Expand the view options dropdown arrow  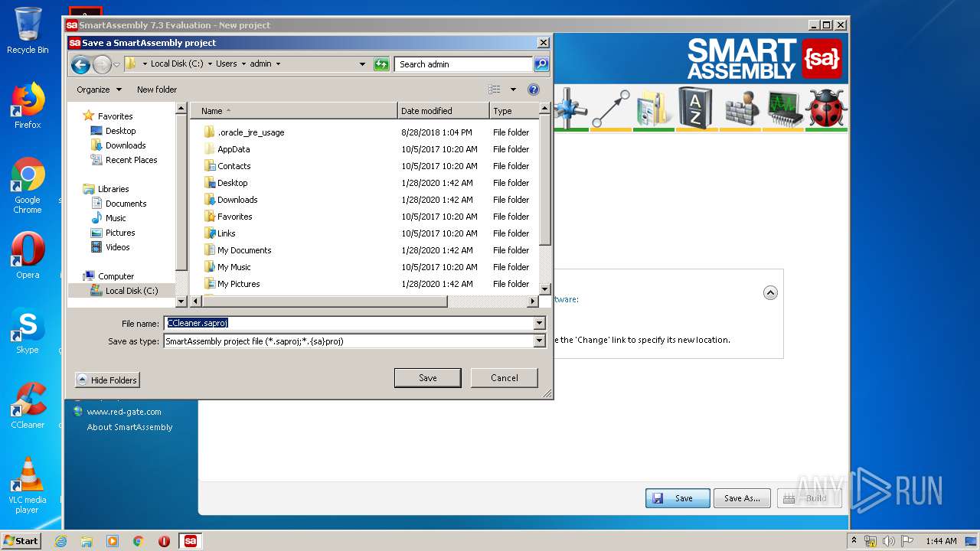pos(513,90)
